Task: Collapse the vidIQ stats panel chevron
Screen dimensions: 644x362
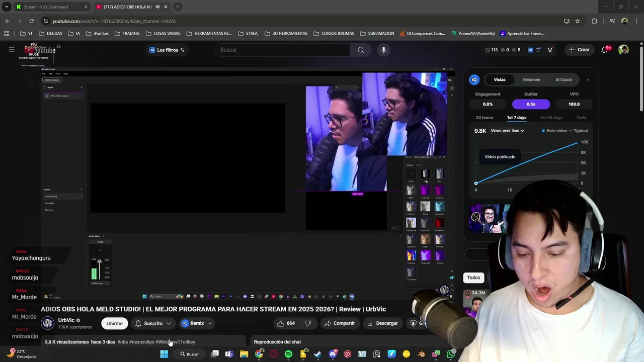Action: [x=588, y=79]
